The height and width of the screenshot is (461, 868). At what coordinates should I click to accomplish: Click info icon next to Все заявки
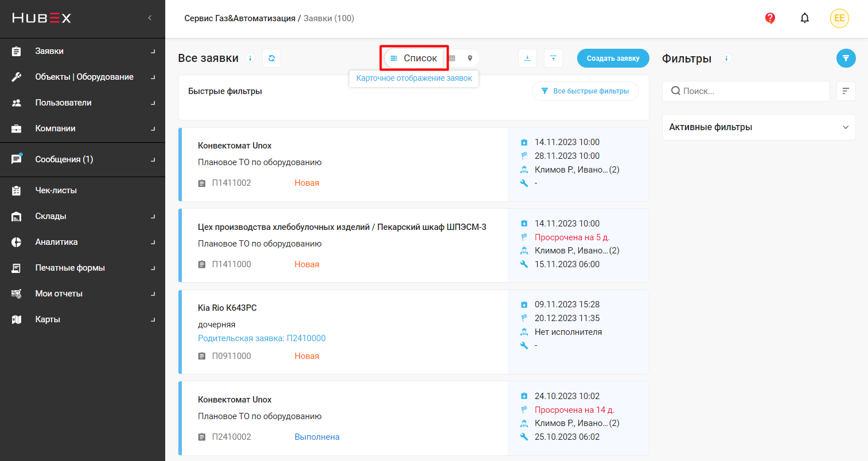coord(250,58)
